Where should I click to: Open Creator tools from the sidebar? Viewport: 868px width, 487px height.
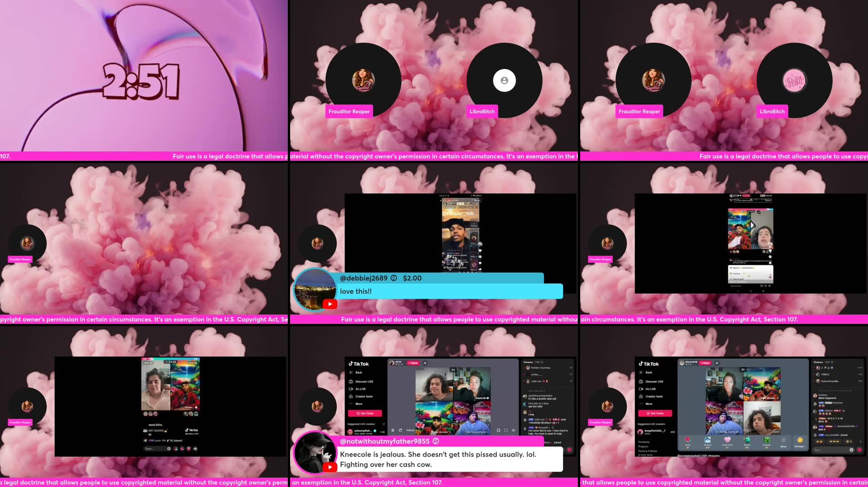pyautogui.click(x=654, y=396)
